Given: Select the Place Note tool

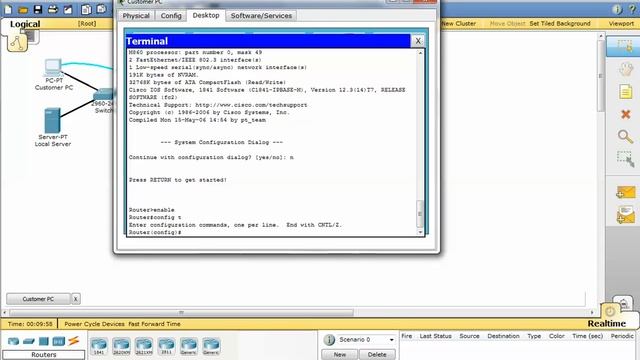Looking at the screenshot, I should [625, 91].
